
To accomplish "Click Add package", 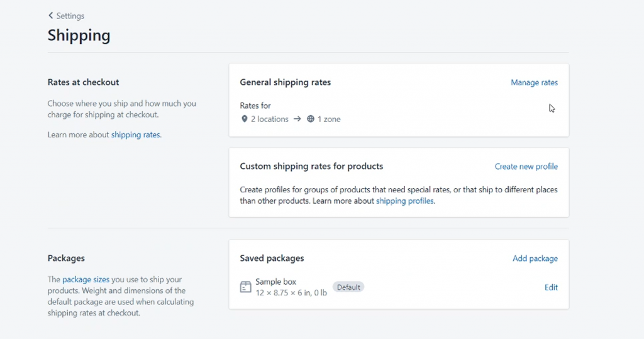I will 535,258.
